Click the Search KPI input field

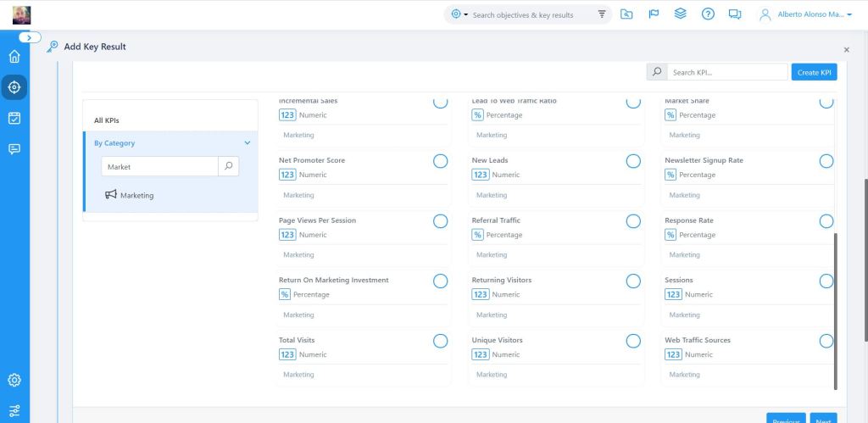tap(728, 73)
